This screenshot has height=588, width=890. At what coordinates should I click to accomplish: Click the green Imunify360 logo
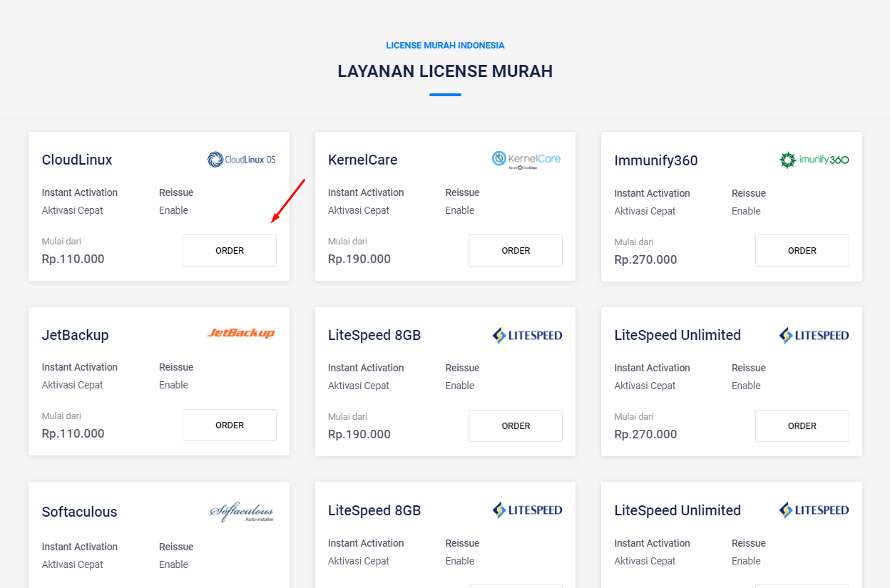pyautogui.click(x=814, y=160)
